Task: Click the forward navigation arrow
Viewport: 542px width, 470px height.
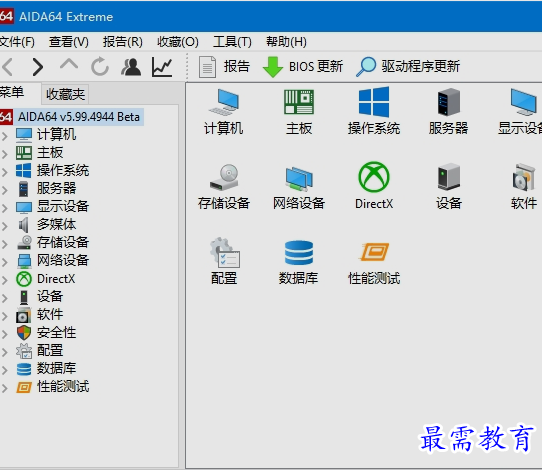Action: [x=37, y=67]
